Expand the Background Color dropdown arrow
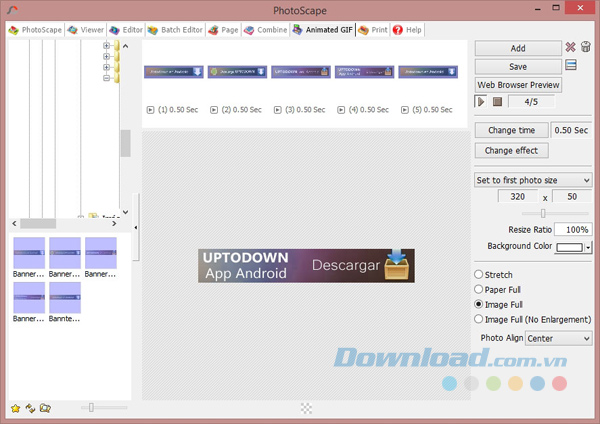Viewport: 600px width, 424px height. coord(589,247)
